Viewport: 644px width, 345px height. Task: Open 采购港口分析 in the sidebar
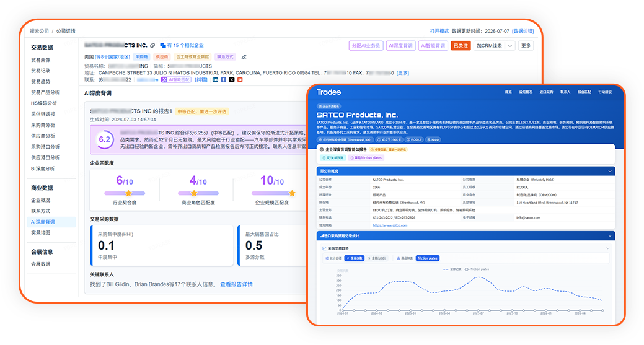pos(45,147)
